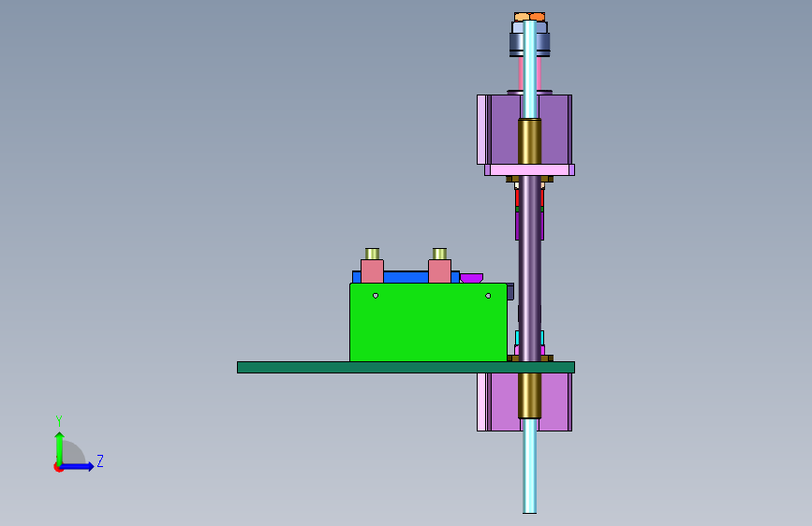This screenshot has width=812, height=526.
Task: Pick the brass bushing inside lower purple block
Action: (x=529, y=396)
